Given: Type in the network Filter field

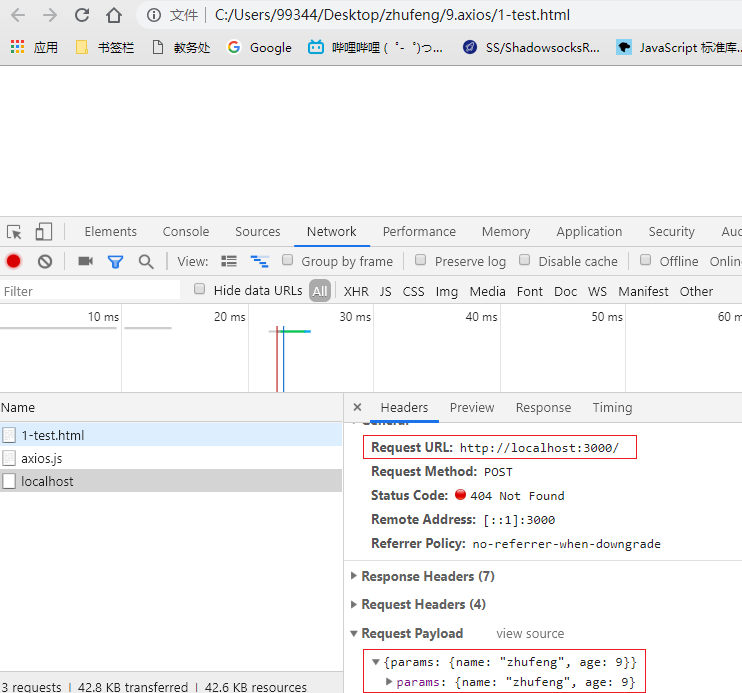Looking at the screenshot, I should coord(90,291).
